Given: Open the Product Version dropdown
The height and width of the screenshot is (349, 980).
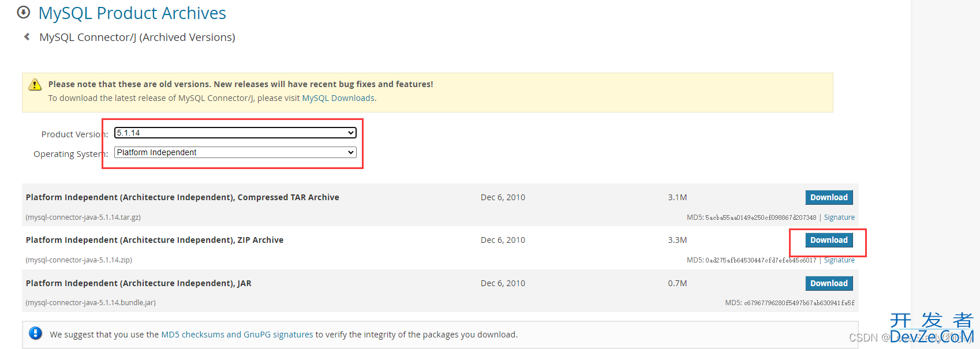Looking at the screenshot, I should pos(235,133).
